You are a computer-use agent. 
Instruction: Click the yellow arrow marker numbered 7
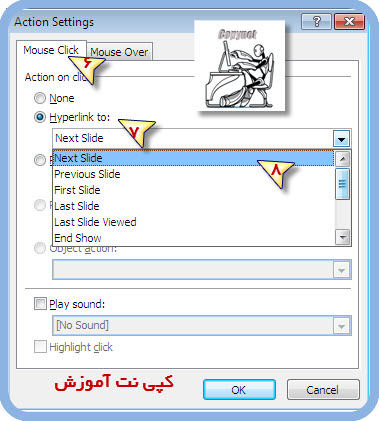coord(137,133)
